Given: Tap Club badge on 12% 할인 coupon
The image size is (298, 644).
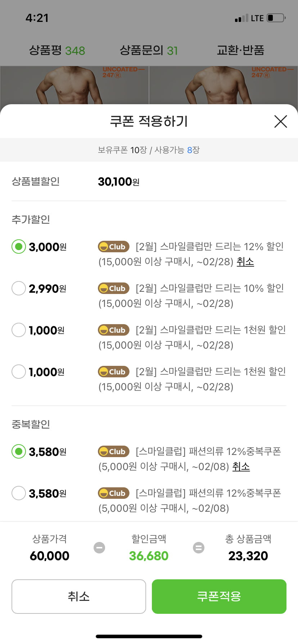Looking at the screenshot, I should tap(113, 247).
